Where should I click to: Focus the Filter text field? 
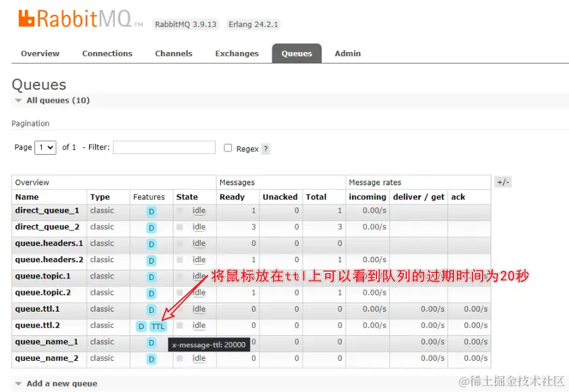point(164,147)
